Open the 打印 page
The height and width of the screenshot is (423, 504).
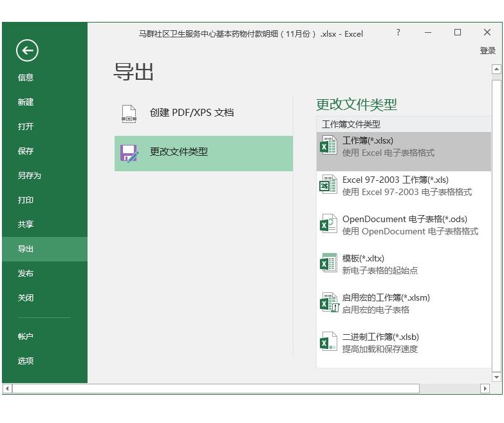(x=25, y=200)
